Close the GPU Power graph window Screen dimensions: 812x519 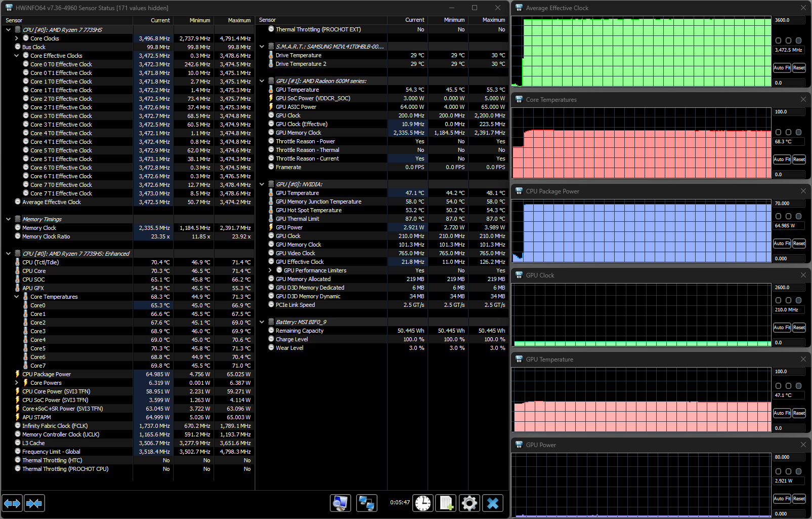[x=803, y=445]
